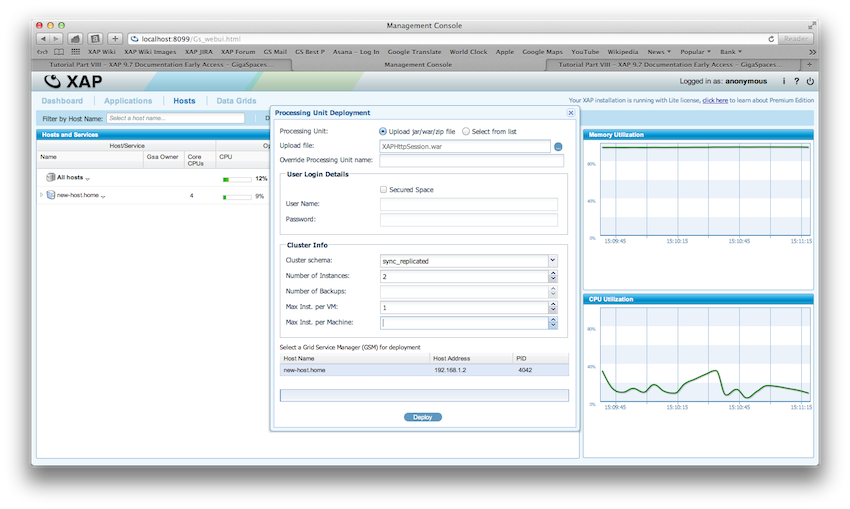Open the Bank bookmarks folder
Screen dimensions: 850x509
[x=730, y=52]
